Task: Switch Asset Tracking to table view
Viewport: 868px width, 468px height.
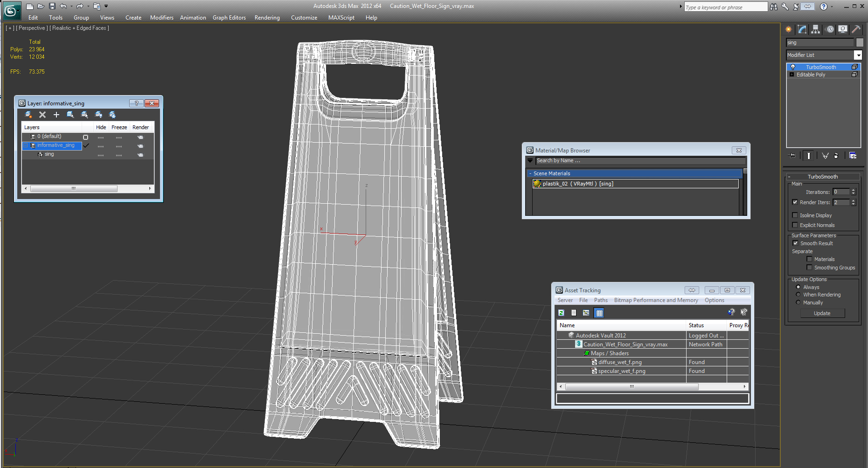Action: [x=599, y=313]
